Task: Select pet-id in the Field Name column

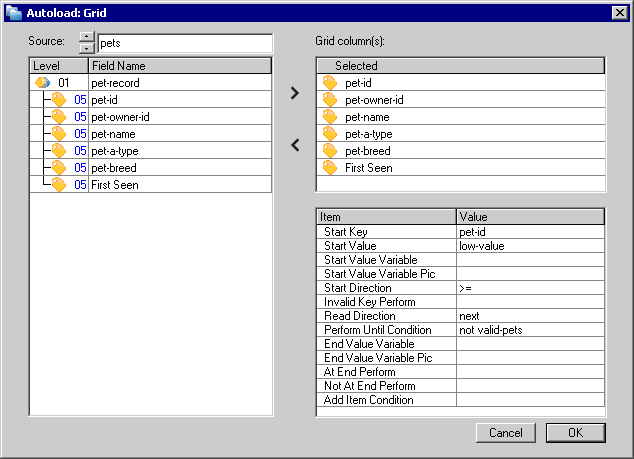Action: [x=180, y=100]
